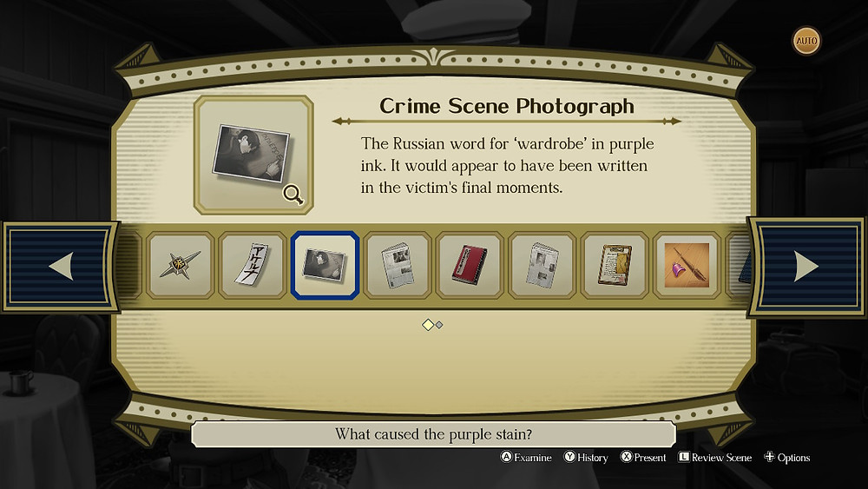
Task: Select the paper note with Japanese writing
Action: pos(253,265)
